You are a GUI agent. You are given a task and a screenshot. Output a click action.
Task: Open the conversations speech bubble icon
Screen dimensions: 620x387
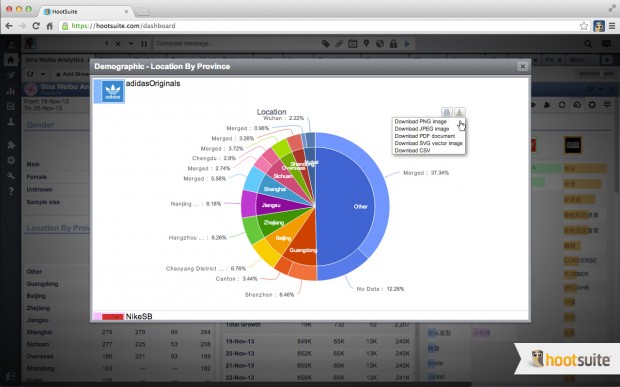click(x=606, y=44)
